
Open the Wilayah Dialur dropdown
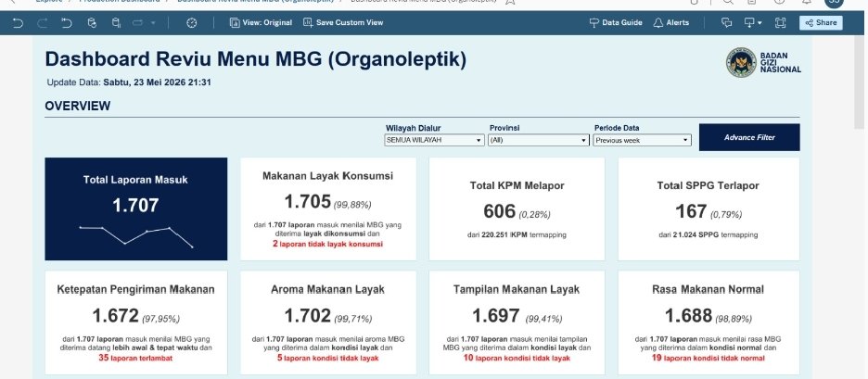pos(435,141)
